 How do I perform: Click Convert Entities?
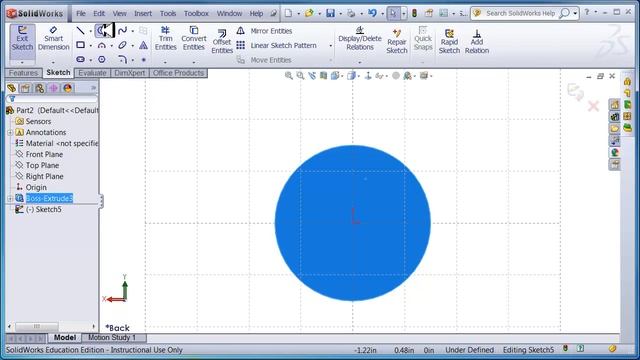193,39
